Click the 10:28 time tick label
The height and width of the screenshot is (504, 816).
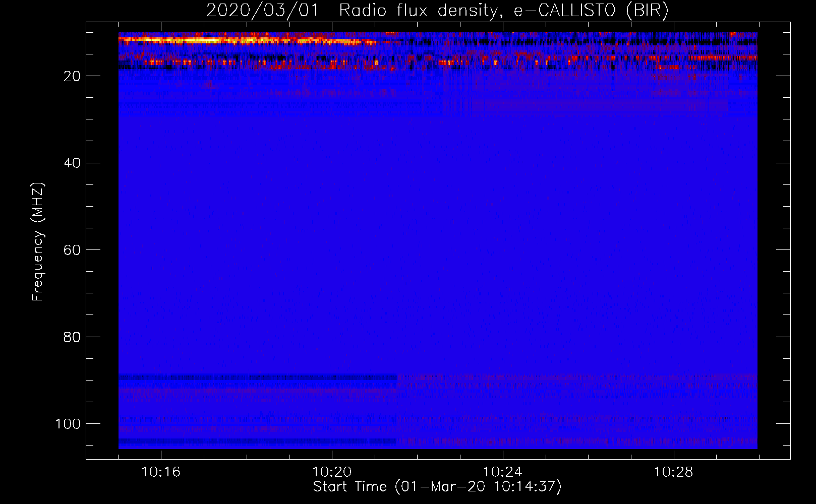tap(674, 472)
